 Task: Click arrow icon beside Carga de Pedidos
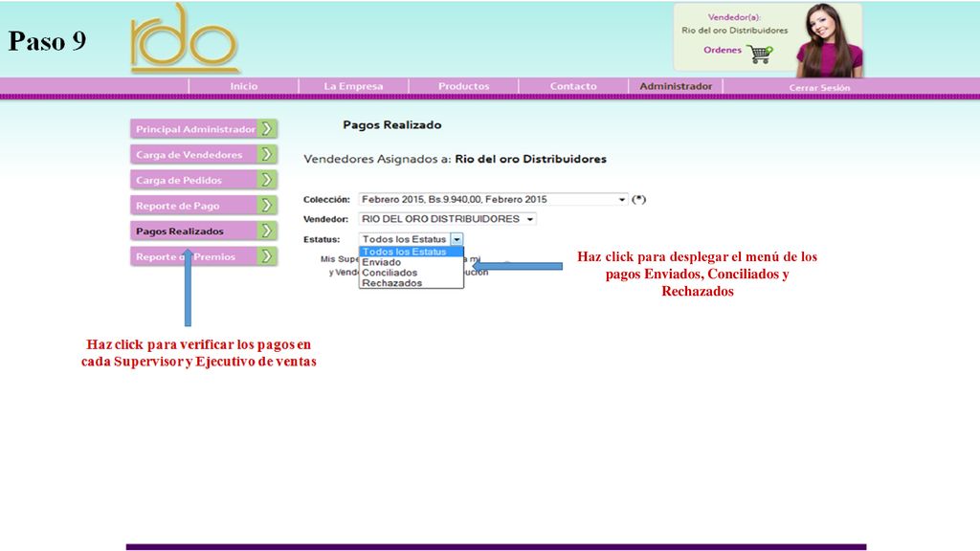pyautogui.click(x=268, y=180)
